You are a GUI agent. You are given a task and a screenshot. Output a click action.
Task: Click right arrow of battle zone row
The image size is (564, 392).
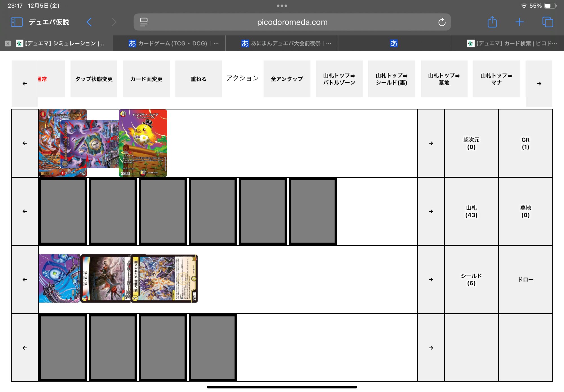click(431, 143)
